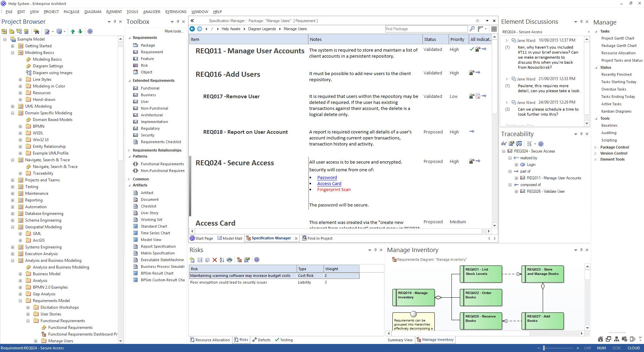
Task: Toggle the pin on Manage Inventory panel
Action: pos(581,250)
